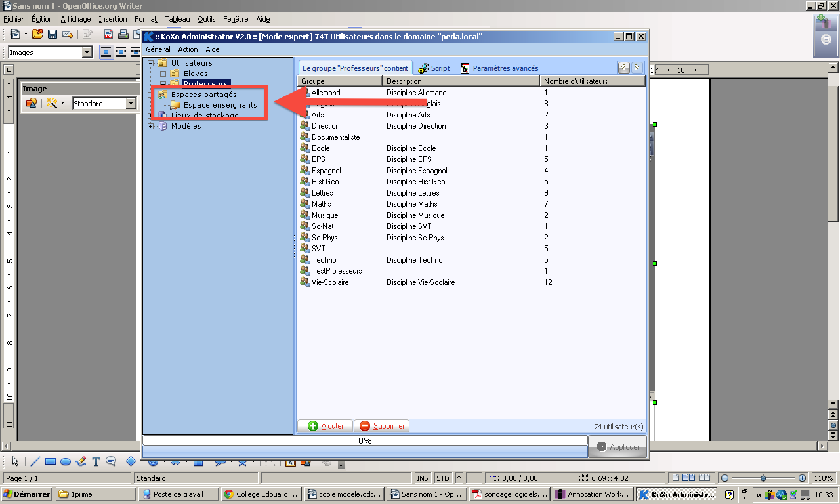Viewport: 840px width, 504px height.
Task: Click the Utilisateurs folder icon in the tree
Action: coord(163,63)
